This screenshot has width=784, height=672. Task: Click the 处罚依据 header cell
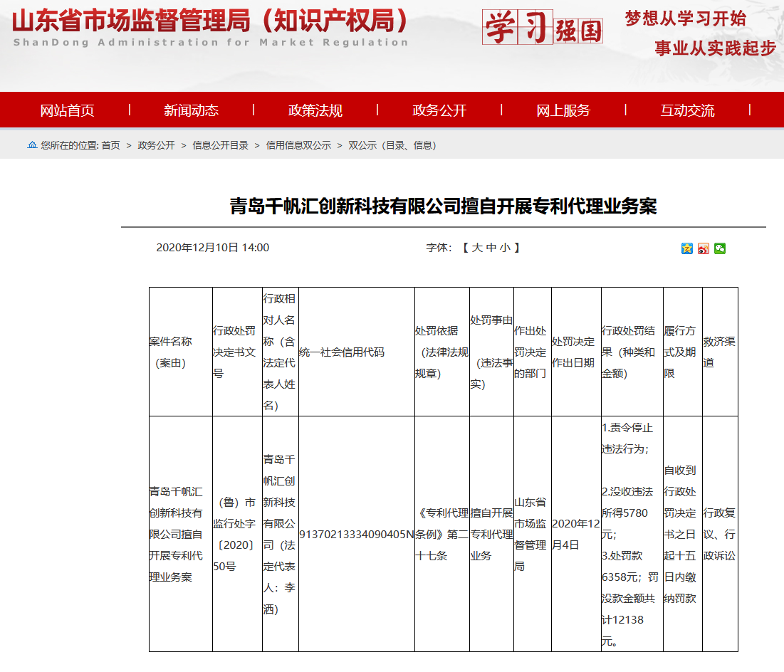(442, 352)
